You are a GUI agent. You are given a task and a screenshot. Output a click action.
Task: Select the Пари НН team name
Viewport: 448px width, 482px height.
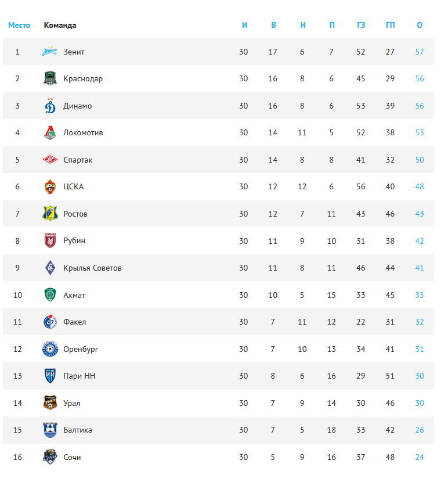pos(80,376)
